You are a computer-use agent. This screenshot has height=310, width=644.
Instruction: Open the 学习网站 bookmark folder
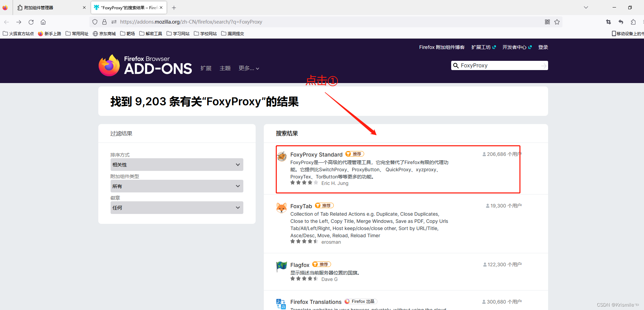[x=178, y=33]
